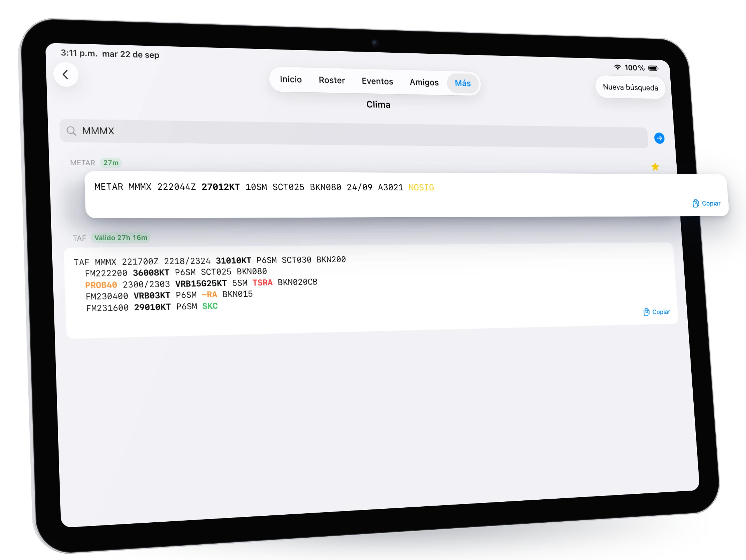Select the Amigos tab
Screen dimensions: 746x560
[424, 82]
